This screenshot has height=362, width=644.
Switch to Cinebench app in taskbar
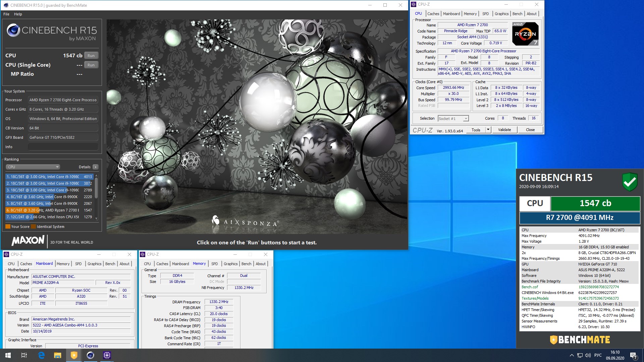[x=91, y=355]
